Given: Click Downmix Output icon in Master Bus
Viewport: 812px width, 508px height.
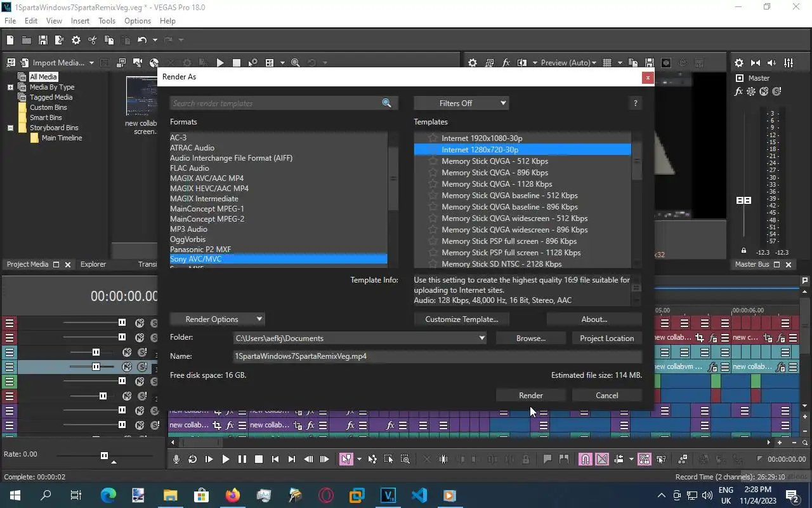Looking at the screenshot, I should click(x=756, y=63).
